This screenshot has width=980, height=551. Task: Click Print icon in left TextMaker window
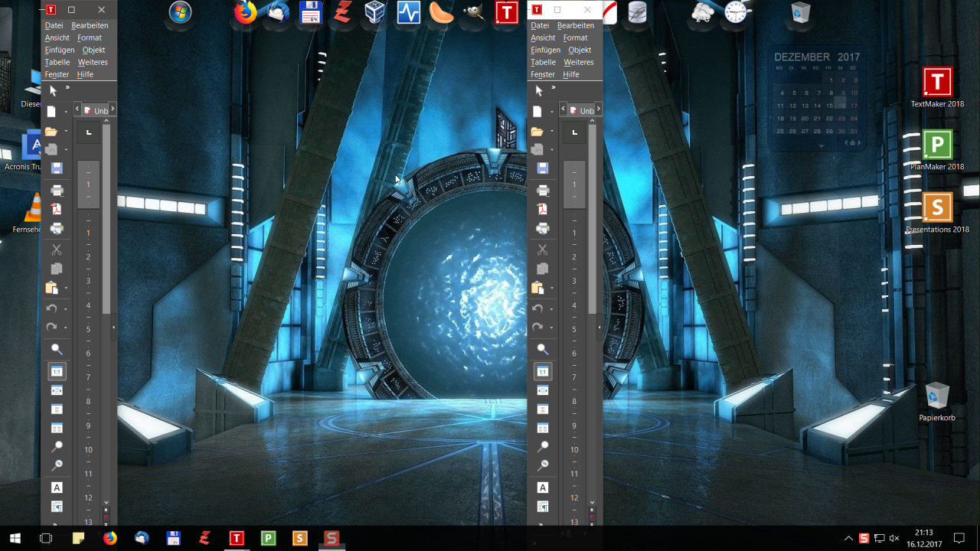(57, 190)
